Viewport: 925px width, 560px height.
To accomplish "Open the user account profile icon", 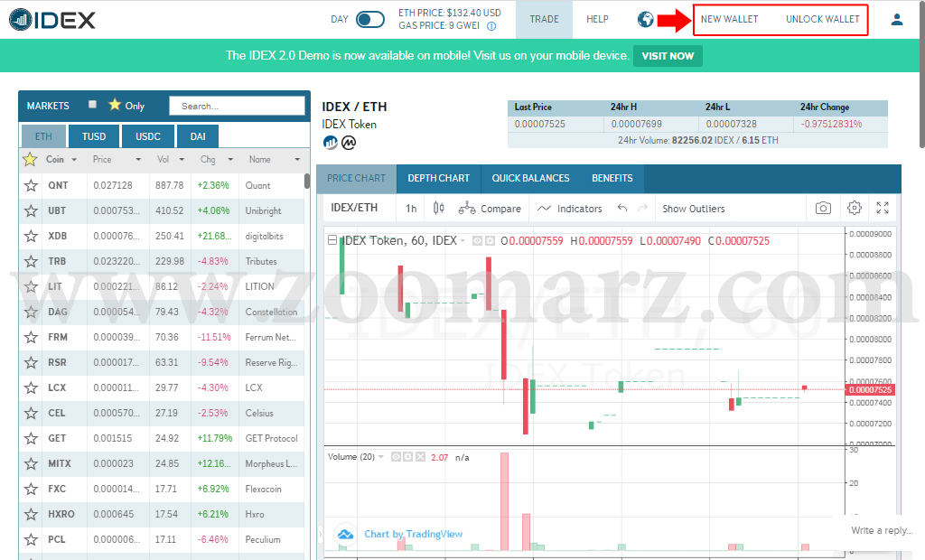I will click(x=897, y=20).
